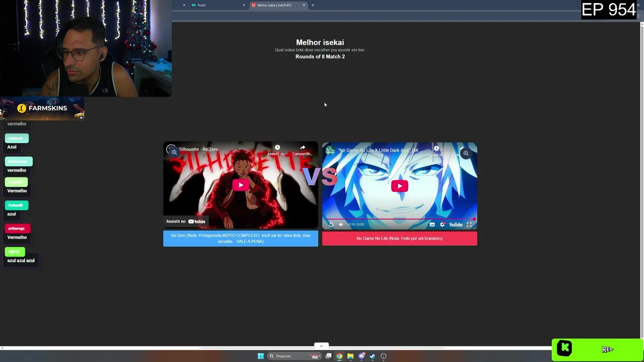Open Task View on the taskbar

click(329, 356)
